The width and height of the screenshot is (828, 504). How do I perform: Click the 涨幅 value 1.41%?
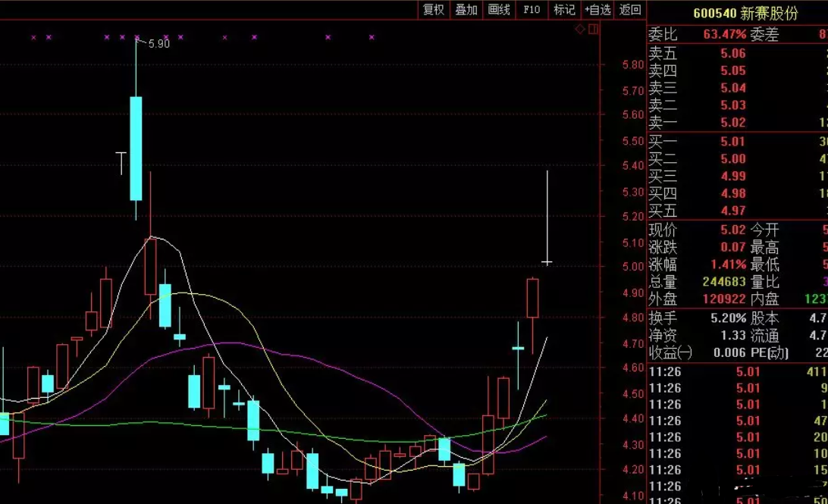[x=728, y=265]
